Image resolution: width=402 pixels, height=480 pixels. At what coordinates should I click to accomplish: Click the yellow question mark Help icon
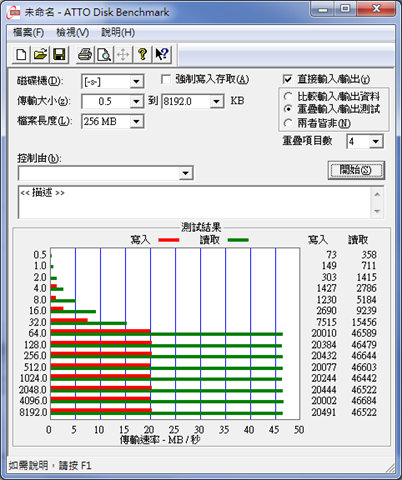(142, 54)
